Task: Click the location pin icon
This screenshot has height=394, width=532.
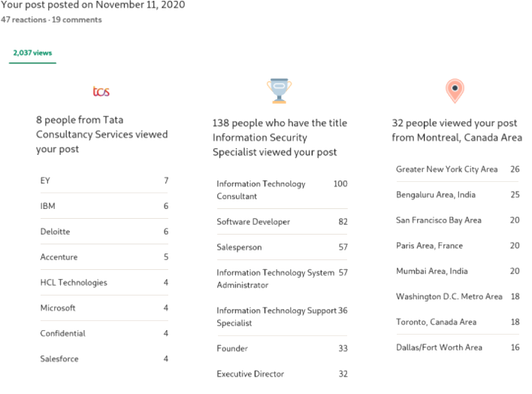Action: point(455,91)
